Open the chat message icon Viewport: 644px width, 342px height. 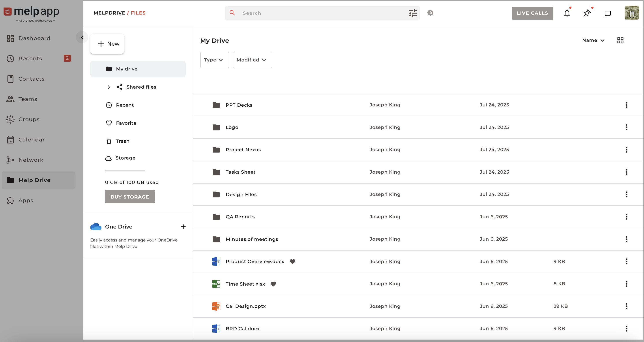[608, 13]
